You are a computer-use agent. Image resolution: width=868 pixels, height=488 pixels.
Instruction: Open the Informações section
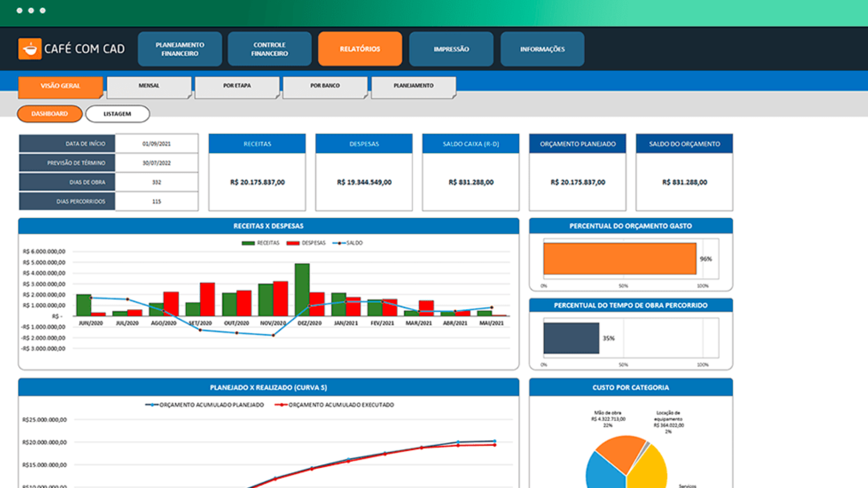[542, 49]
